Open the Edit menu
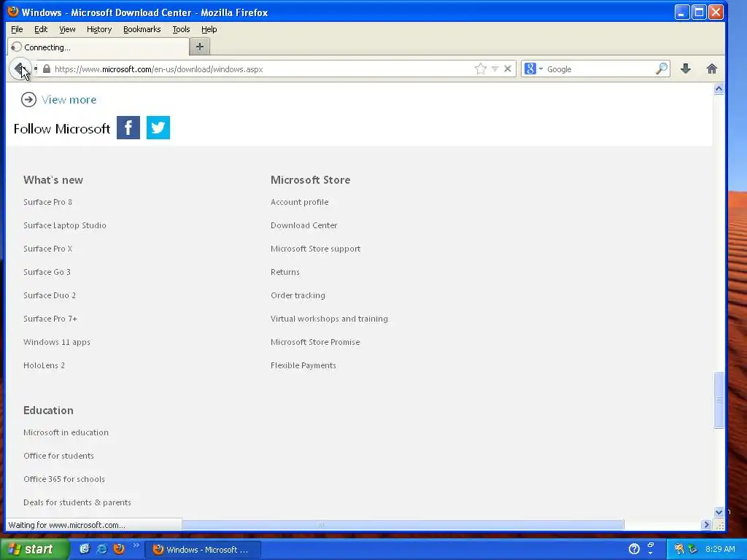 pyautogui.click(x=41, y=29)
